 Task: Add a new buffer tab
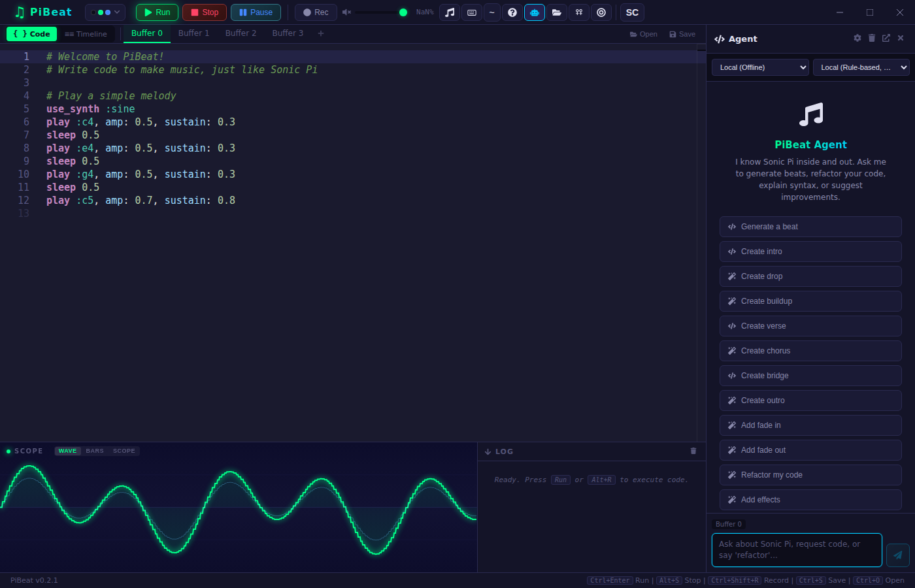321,33
